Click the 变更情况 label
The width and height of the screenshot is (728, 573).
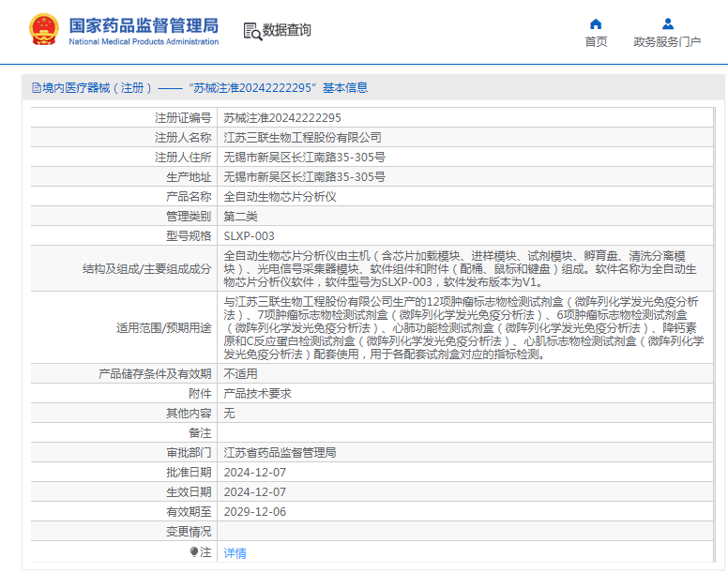pos(189,531)
